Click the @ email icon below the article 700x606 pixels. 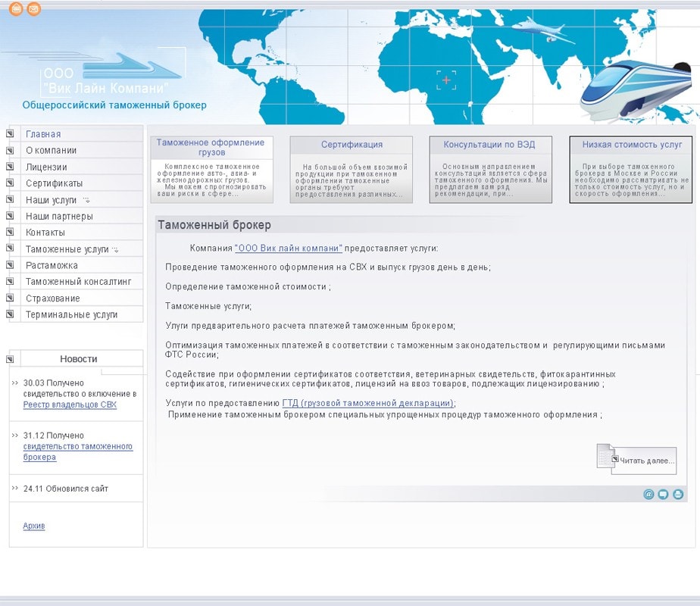tap(648, 495)
